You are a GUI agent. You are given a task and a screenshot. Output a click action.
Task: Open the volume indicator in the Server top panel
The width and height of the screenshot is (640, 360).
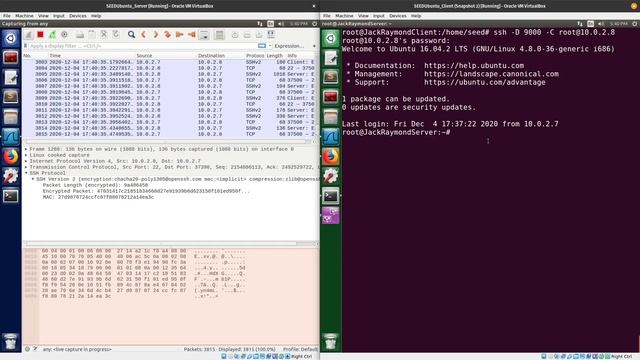tap(281, 24)
